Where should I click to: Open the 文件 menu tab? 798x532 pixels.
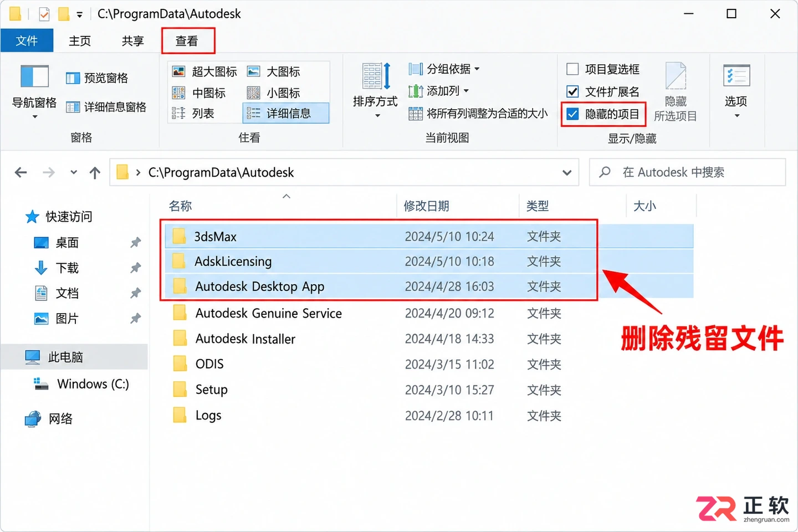[27, 41]
